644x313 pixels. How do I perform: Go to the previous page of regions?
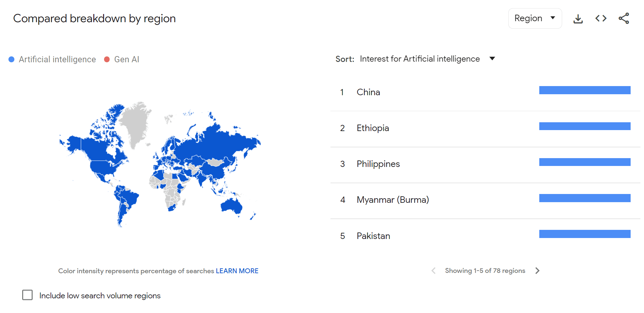[x=433, y=271]
